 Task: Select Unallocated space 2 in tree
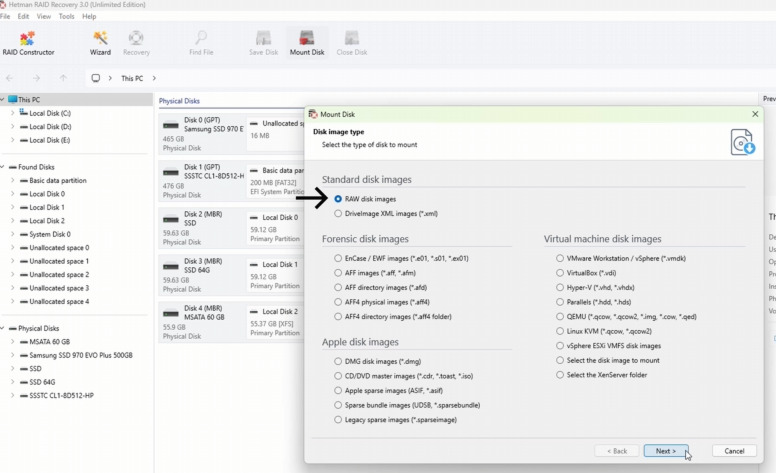click(x=59, y=275)
